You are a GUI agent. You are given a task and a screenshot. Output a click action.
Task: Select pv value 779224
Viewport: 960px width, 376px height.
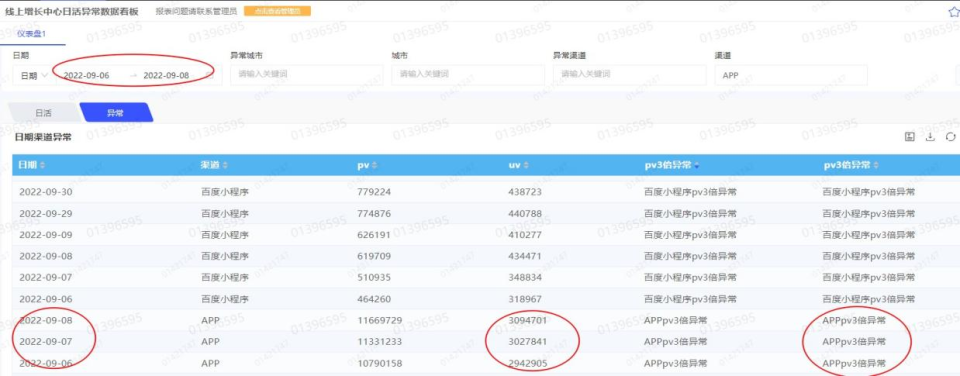374,192
